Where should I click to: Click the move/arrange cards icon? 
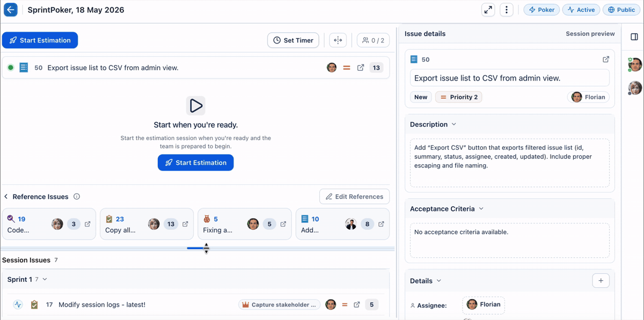[x=338, y=40]
